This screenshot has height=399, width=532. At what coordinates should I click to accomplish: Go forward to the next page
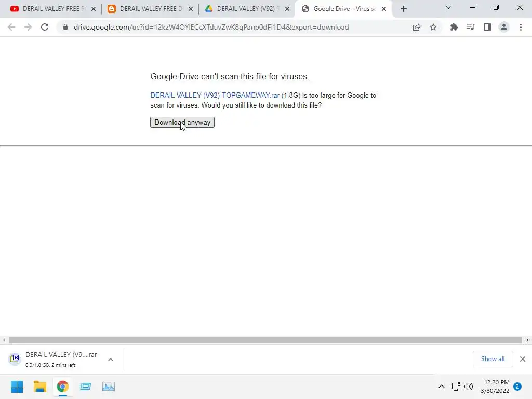coord(28,27)
